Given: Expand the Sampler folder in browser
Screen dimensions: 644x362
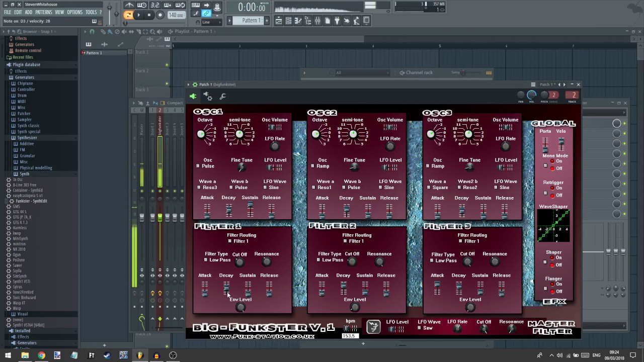Looking at the screenshot, I should (x=24, y=120).
